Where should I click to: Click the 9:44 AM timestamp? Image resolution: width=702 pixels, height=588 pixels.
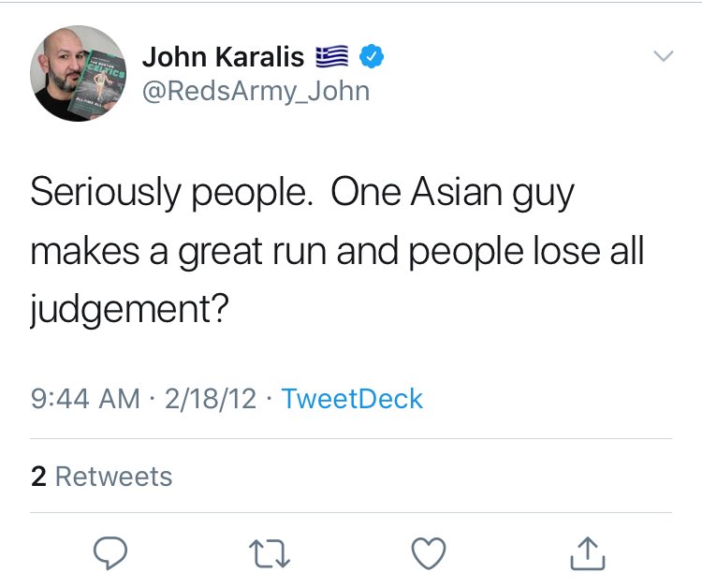pyautogui.click(x=85, y=399)
